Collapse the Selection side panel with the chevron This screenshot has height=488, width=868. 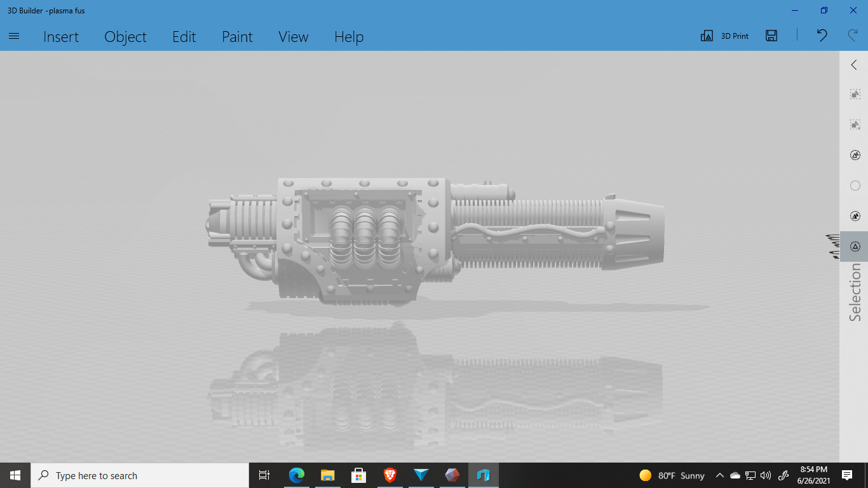854,65
